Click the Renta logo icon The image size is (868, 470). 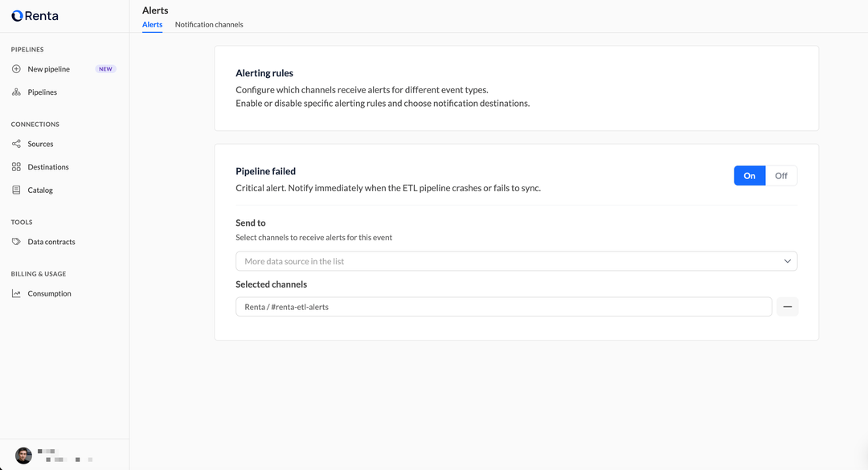tap(17, 16)
